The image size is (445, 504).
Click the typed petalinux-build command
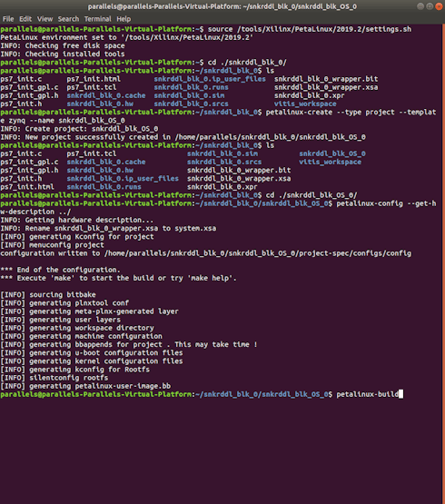tap(368, 394)
